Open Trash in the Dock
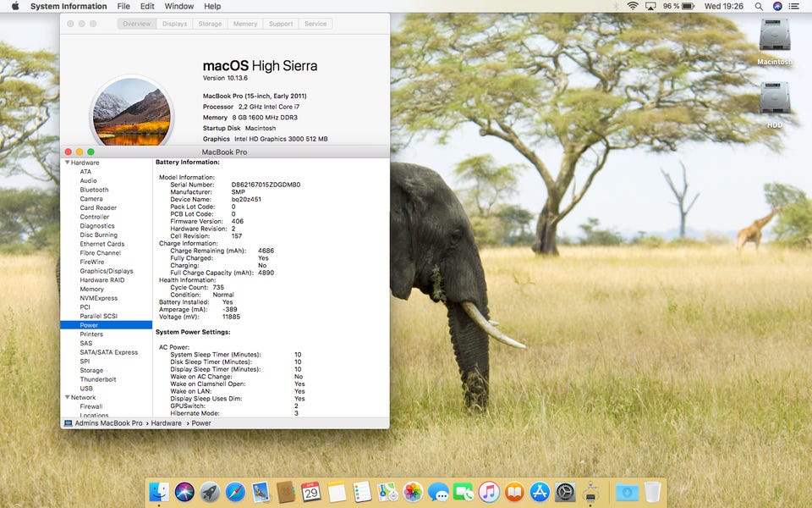812x508 pixels. coord(652,491)
